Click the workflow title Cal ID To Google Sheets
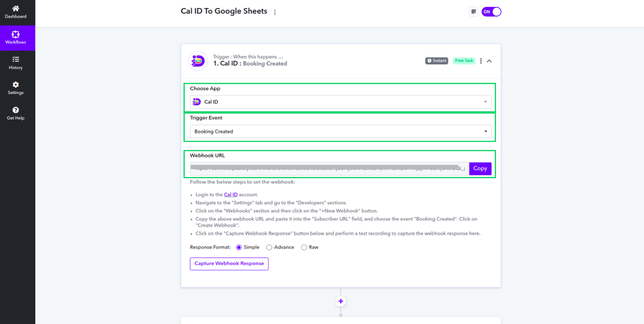The image size is (644, 324). [224, 11]
